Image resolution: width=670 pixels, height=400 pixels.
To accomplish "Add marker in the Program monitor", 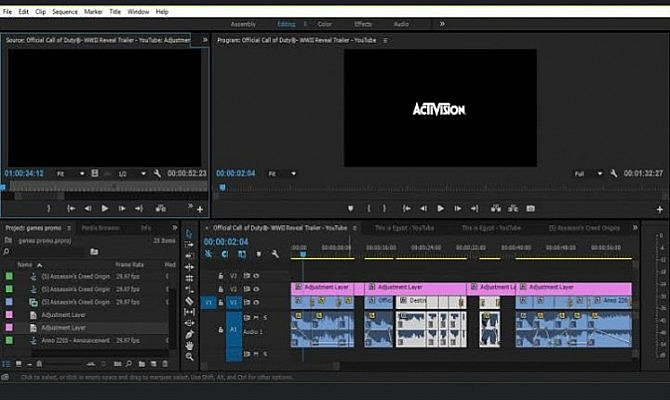I will [350, 209].
